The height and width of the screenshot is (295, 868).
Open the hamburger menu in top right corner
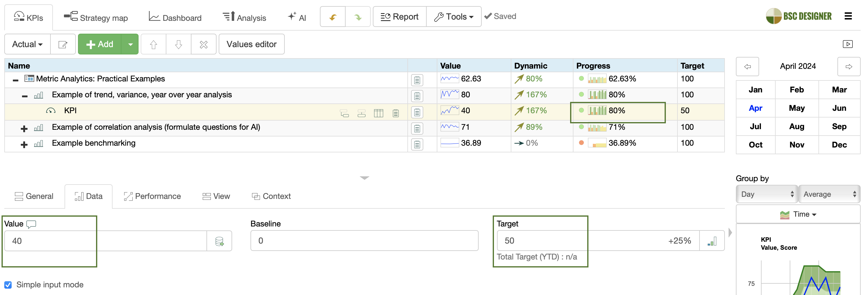point(849,16)
